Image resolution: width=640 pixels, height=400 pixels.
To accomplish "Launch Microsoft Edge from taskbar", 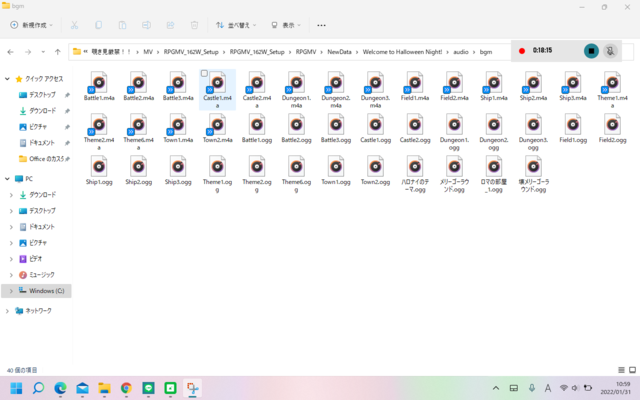I will (x=60, y=388).
